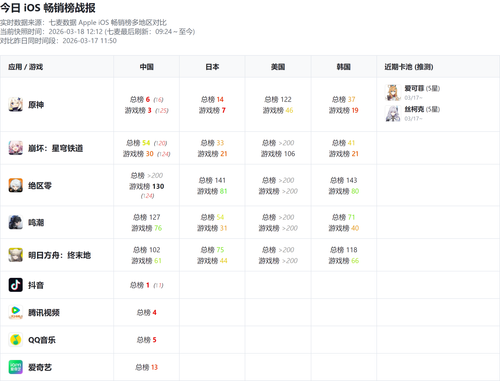Click the 爱可菲 character avatar
500x381 pixels.
(x=393, y=93)
